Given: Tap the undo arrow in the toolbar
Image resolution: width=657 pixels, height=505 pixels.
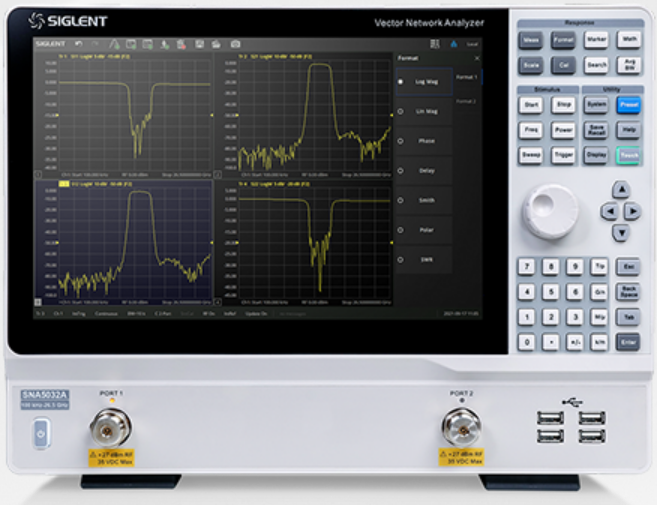Looking at the screenshot, I should pos(78,44).
